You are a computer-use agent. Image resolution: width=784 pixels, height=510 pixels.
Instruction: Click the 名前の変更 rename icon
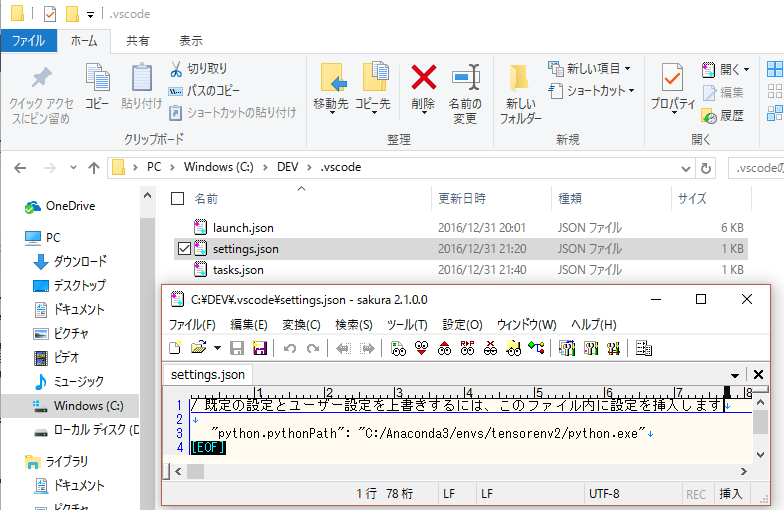[x=466, y=78]
